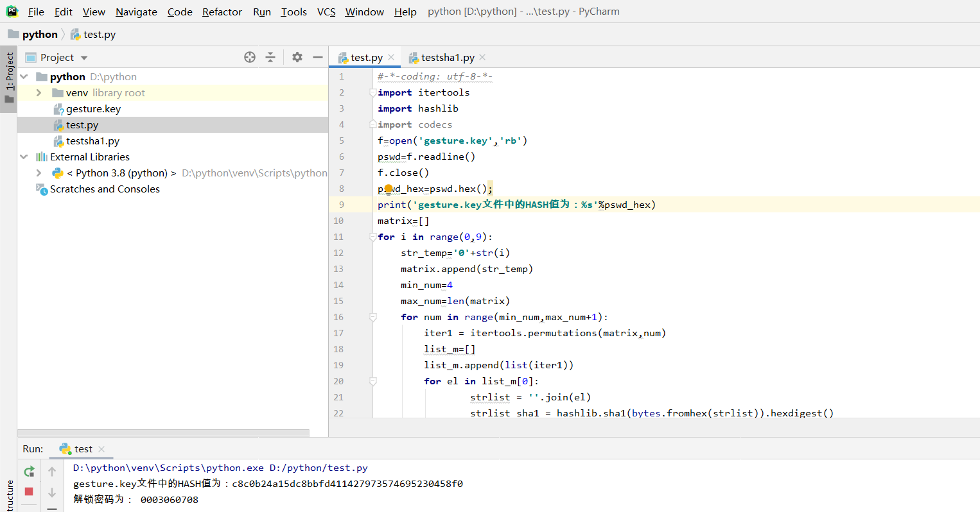Click the gesture.key file icon
This screenshot has width=980, height=512.
pos(58,108)
